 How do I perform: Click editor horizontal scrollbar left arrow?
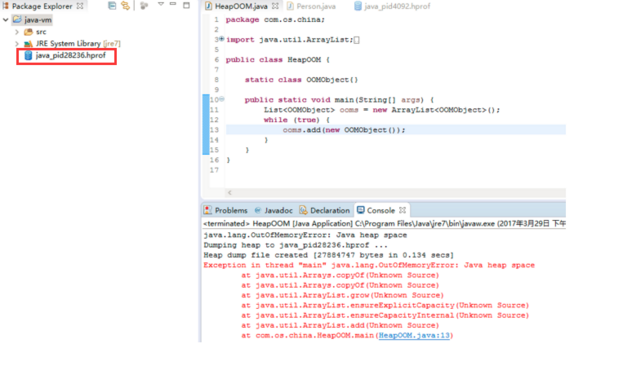click(230, 192)
